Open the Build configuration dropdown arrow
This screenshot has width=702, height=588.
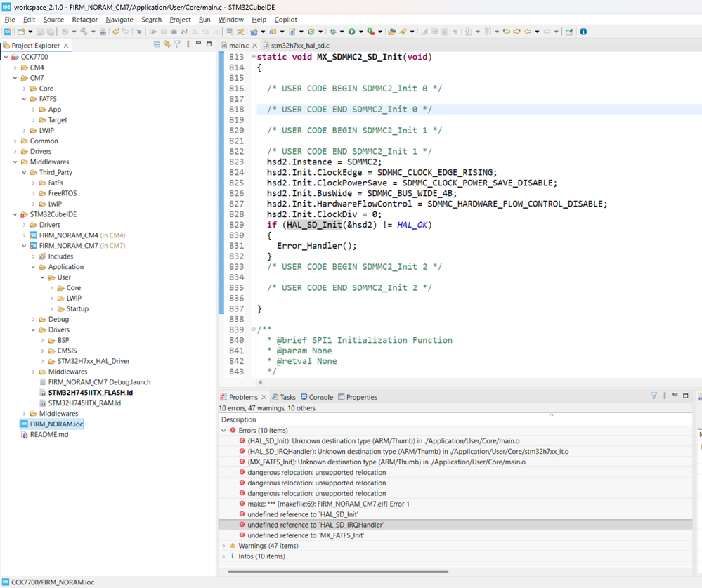pos(93,32)
